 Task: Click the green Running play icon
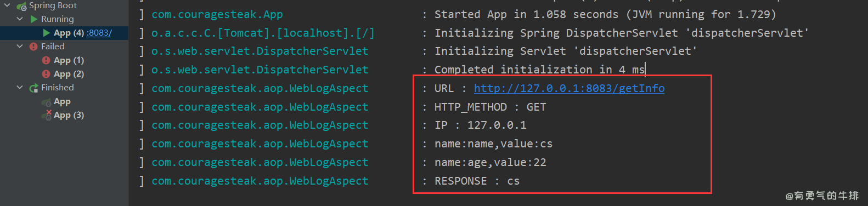[x=34, y=19]
